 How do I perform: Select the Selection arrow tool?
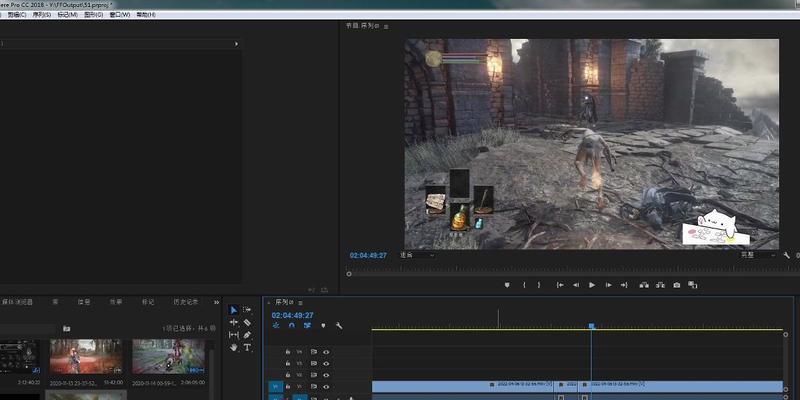click(233, 310)
